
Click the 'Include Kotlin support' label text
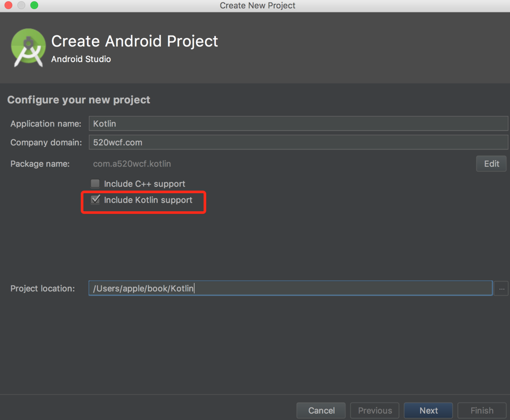click(148, 200)
